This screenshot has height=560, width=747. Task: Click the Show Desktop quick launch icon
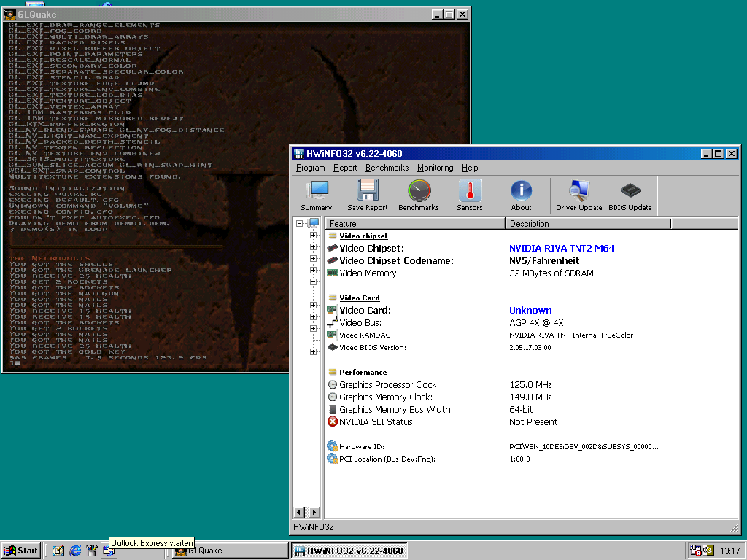click(x=58, y=551)
